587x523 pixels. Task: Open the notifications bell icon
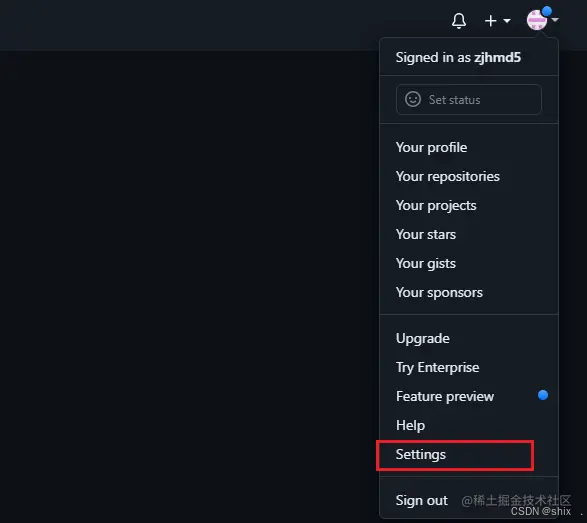pos(459,21)
